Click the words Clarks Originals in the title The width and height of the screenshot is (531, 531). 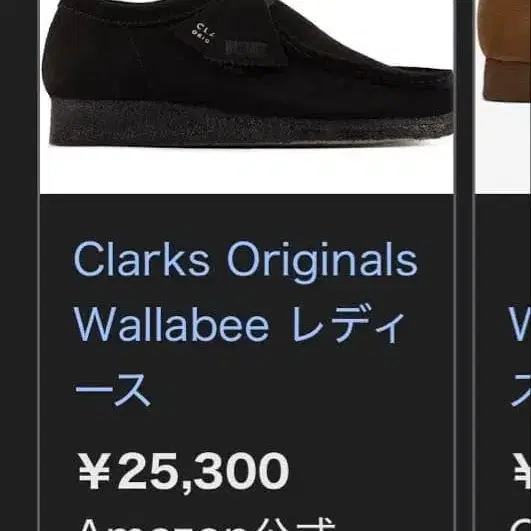(x=246, y=259)
